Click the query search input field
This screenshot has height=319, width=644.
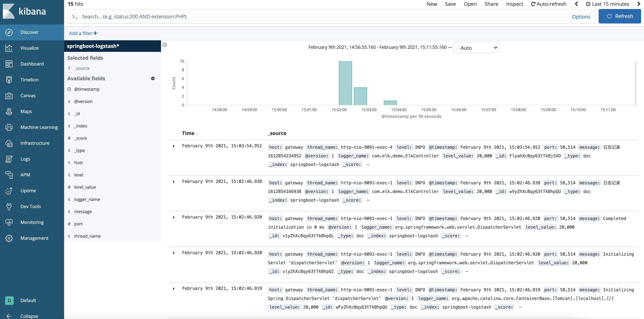pos(325,17)
